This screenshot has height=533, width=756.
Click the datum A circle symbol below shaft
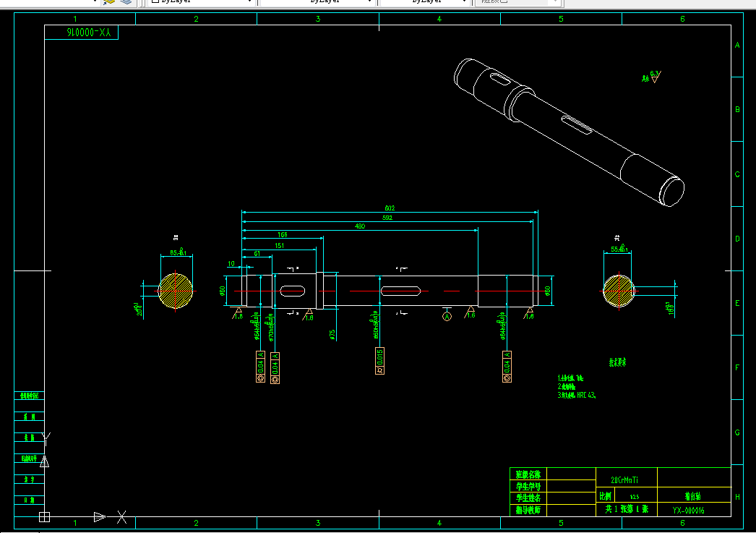[447, 317]
